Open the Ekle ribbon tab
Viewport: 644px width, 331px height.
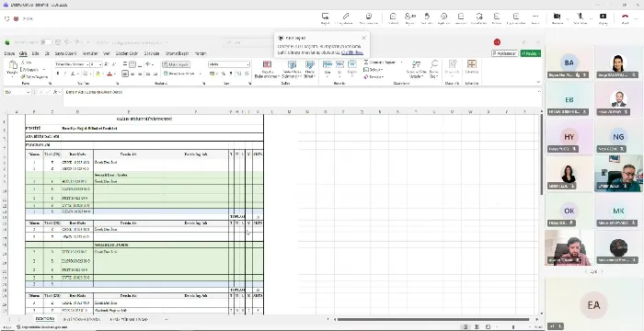coord(35,53)
